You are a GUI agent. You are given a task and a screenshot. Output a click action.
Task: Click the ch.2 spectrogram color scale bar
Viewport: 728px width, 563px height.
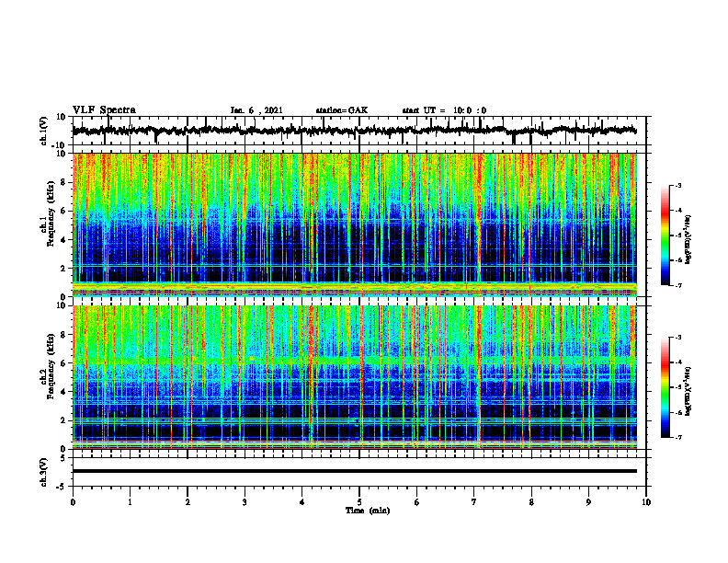665,387
